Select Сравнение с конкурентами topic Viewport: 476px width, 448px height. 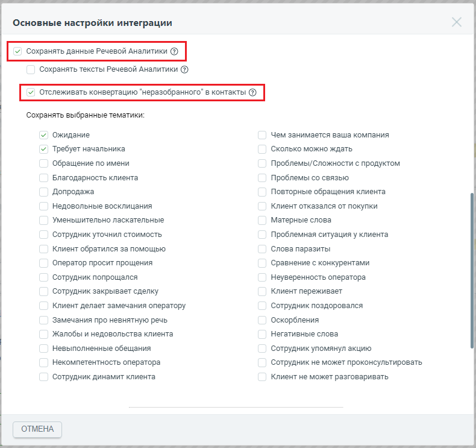tap(262, 263)
